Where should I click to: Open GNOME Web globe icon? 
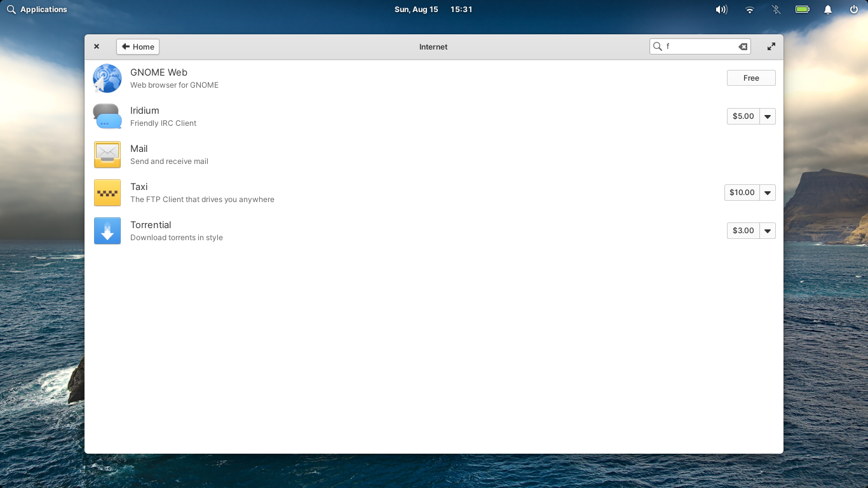(107, 79)
